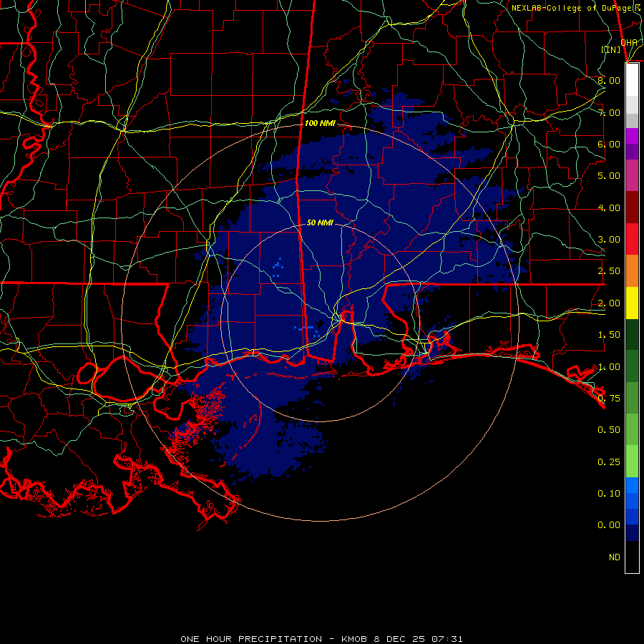Click the 7.00 legend value

click(609, 112)
